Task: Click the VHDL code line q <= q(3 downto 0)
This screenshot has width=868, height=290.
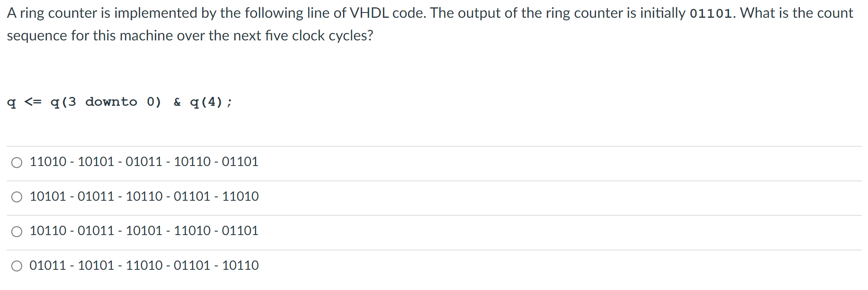Action: (85, 102)
